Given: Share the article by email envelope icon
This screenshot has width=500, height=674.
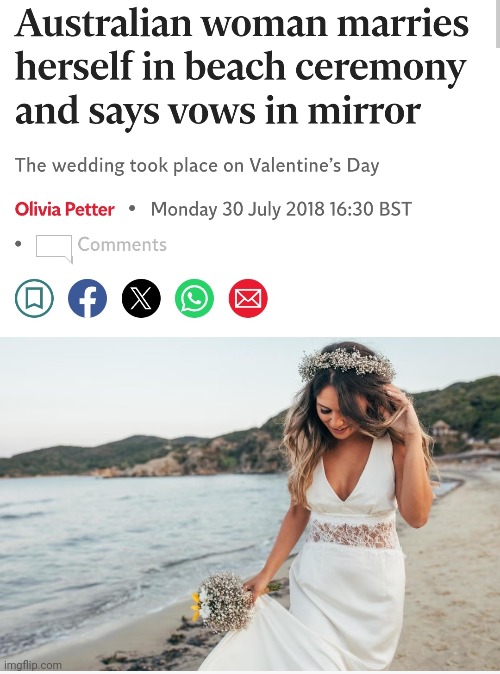Looking at the screenshot, I should (248, 298).
